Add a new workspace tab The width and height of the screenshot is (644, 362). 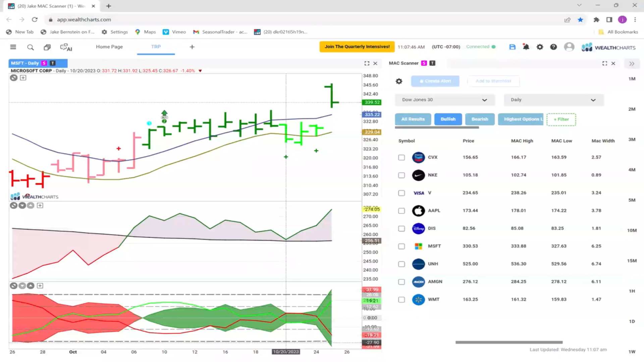coord(192,47)
